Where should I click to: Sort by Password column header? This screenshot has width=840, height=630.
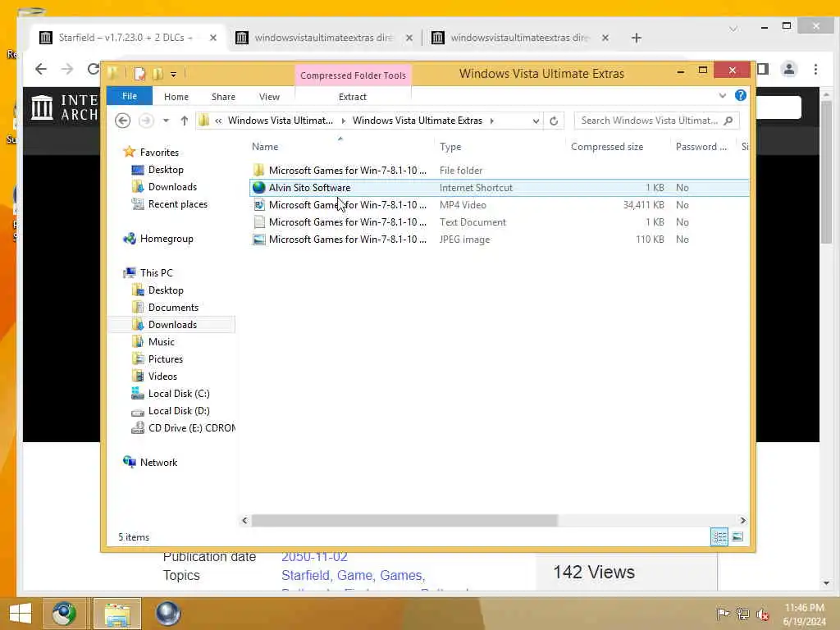[x=702, y=147]
